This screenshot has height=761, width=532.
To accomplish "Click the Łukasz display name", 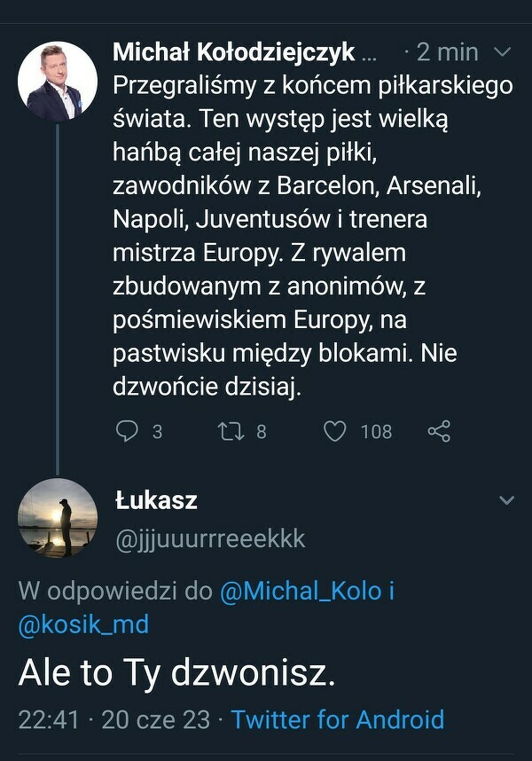I will (156, 501).
